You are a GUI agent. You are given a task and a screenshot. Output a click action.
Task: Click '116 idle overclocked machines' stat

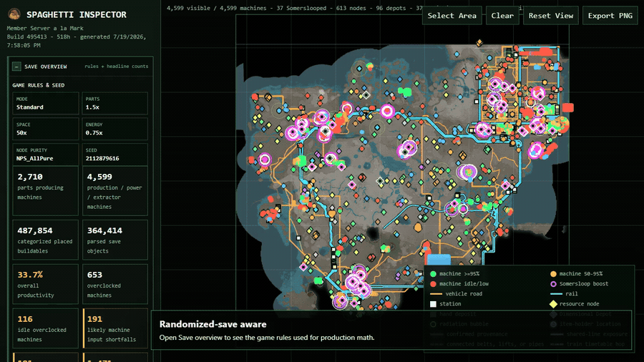tap(45, 328)
